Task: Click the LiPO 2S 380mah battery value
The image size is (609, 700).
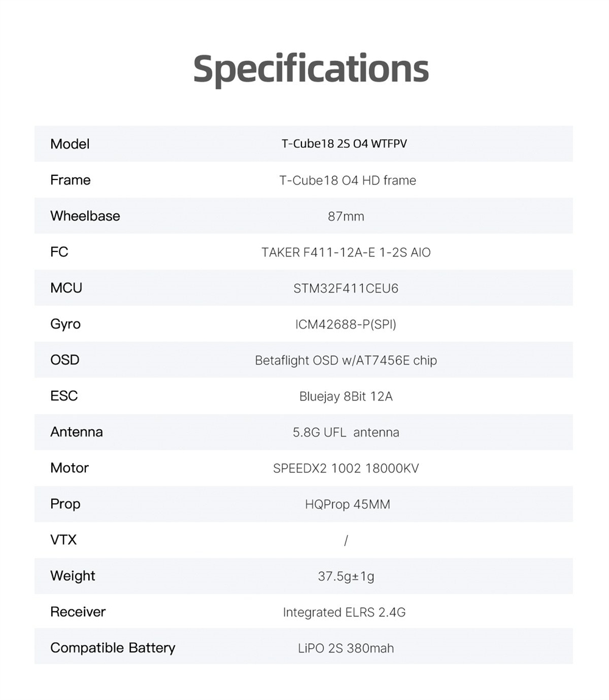Action: point(345,648)
